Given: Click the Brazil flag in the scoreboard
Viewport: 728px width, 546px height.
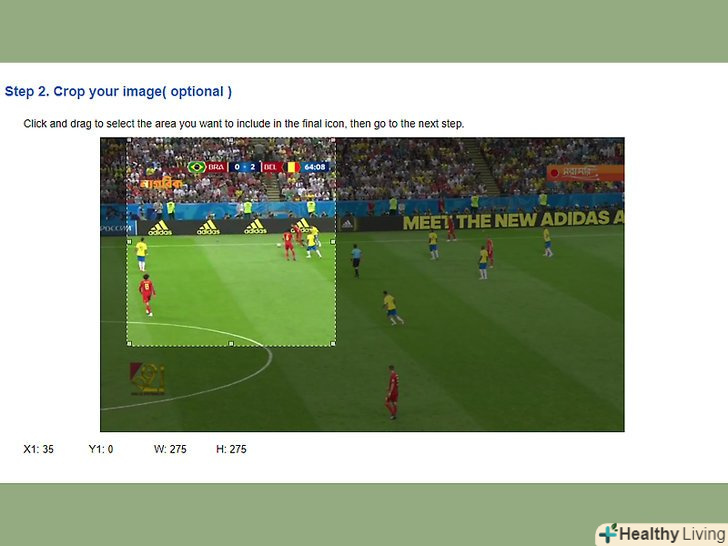Looking at the screenshot, I should [197, 167].
